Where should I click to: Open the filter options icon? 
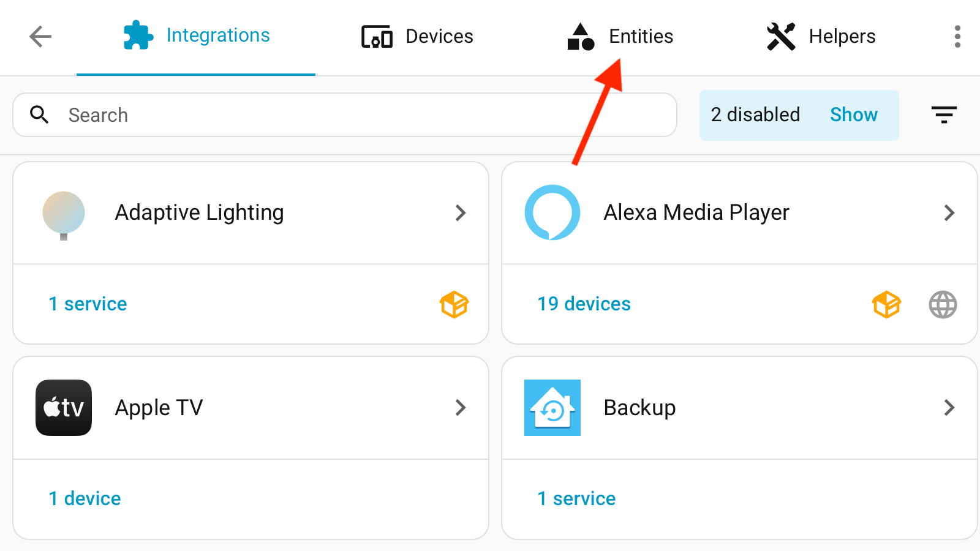point(944,114)
